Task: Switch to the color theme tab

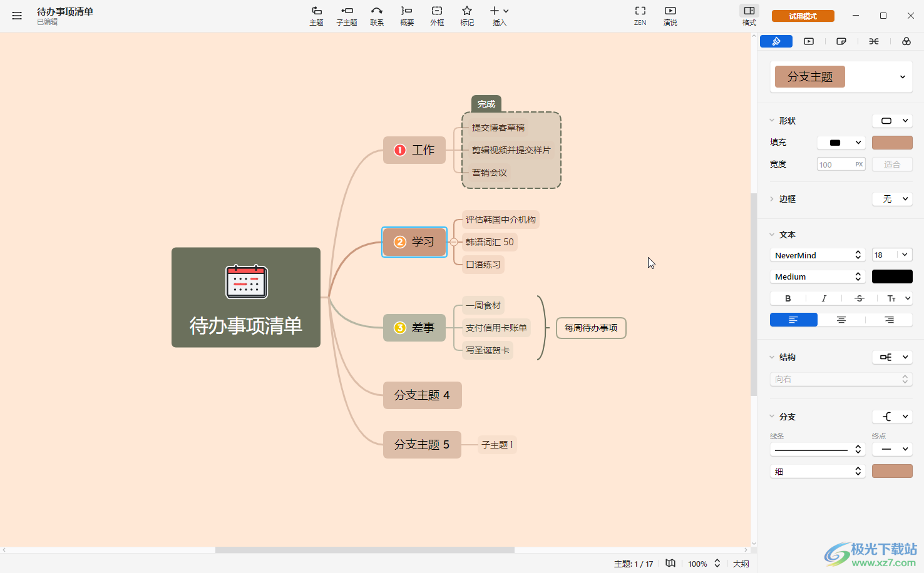Action: [x=906, y=41]
